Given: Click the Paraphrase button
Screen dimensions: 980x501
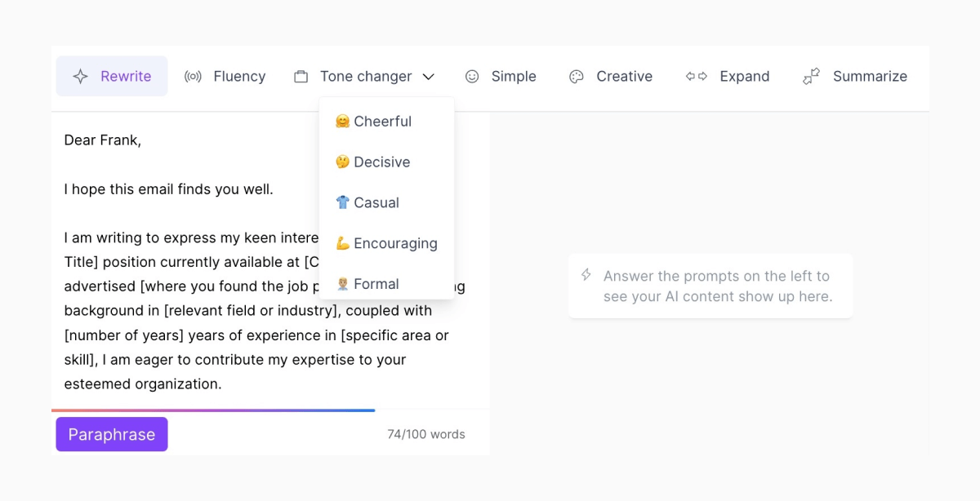Looking at the screenshot, I should click(x=112, y=434).
